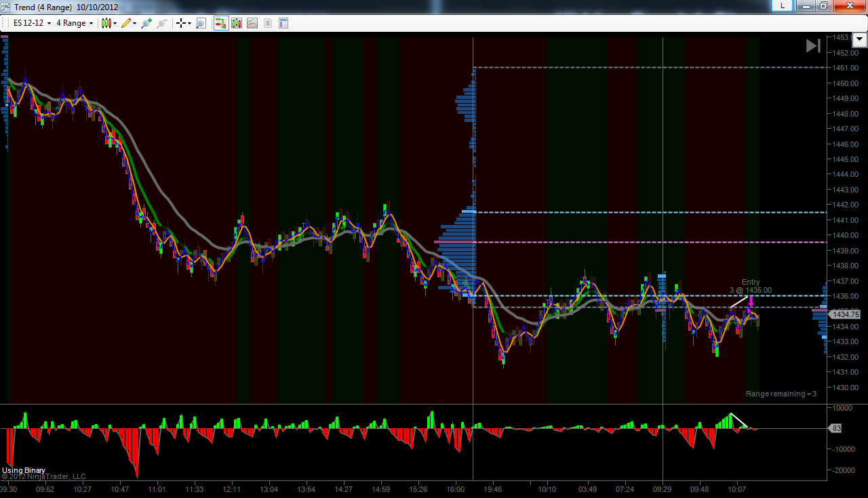Click the Zoom In magnifier icon
868x498 pixels.
pyautogui.click(x=146, y=23)
